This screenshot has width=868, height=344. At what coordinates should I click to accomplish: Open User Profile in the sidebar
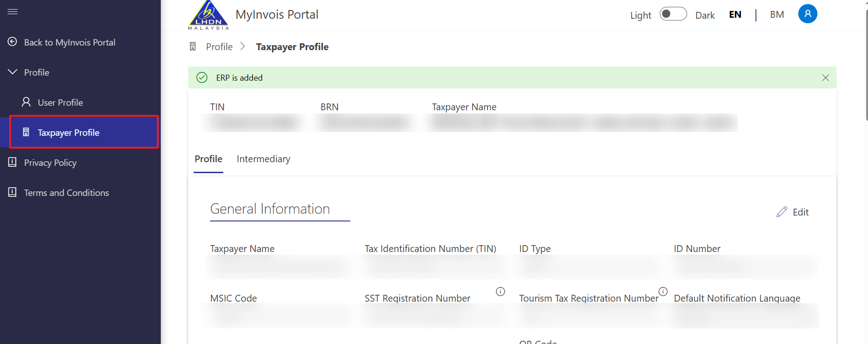pos(60,103)
